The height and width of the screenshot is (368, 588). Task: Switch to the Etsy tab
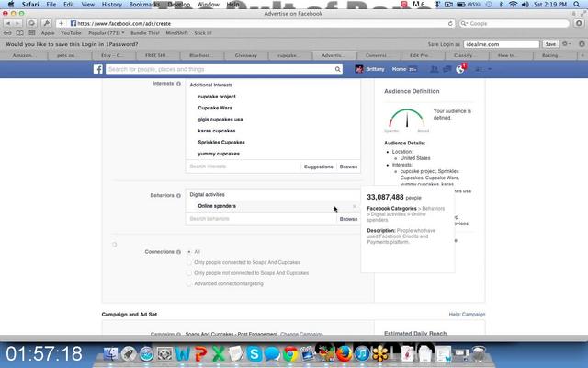(x=113, y=55)
